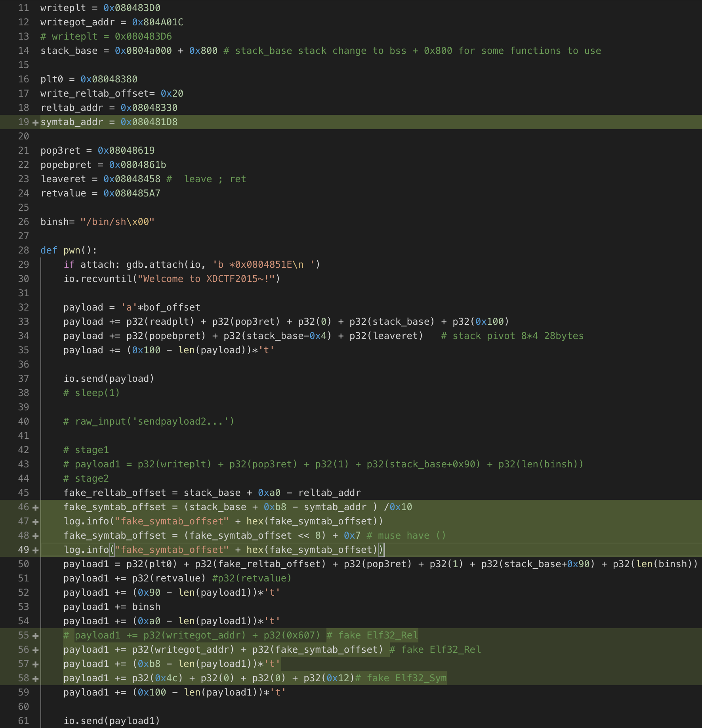Click p32(0x100) on line 33
The width and height of the screenshot is (702, 728).
point(481,322)
